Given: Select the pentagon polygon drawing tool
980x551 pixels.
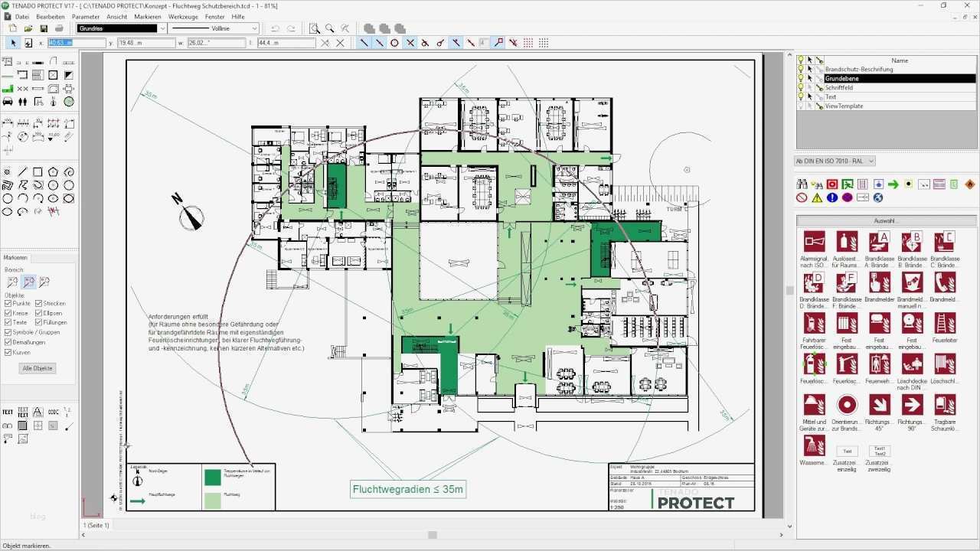Looking at the screenshot, I should (x=53, y=172).
